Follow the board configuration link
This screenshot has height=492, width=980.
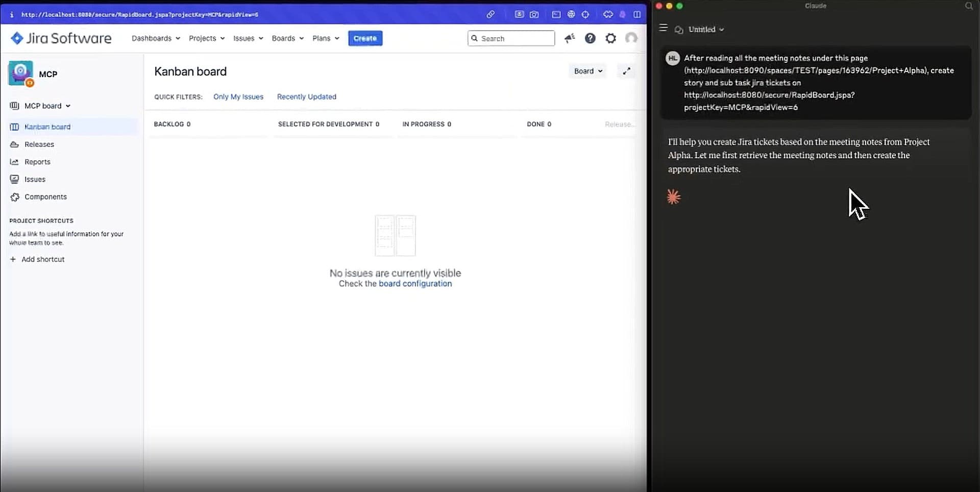pos(415,284)
